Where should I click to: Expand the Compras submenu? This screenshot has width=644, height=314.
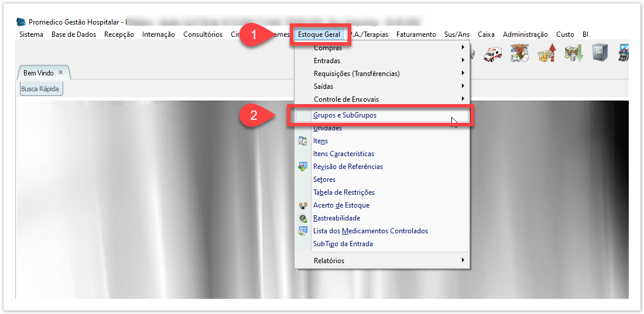[463, 48]
